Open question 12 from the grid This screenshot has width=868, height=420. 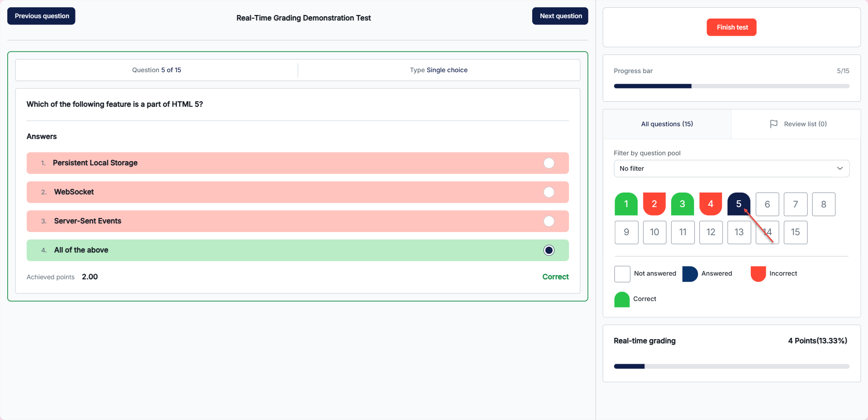tap(711, 232)
